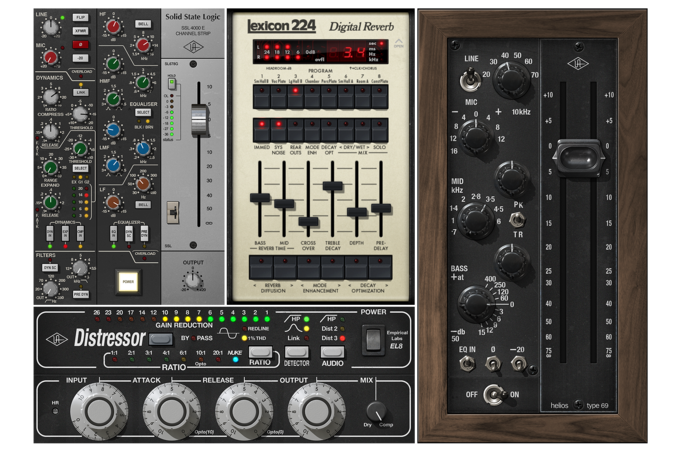The height and width of the screenshot is (454, 680).
Task: Click the SSL channel fader cap
Action: pyautogui.click(x=199, y=120)
